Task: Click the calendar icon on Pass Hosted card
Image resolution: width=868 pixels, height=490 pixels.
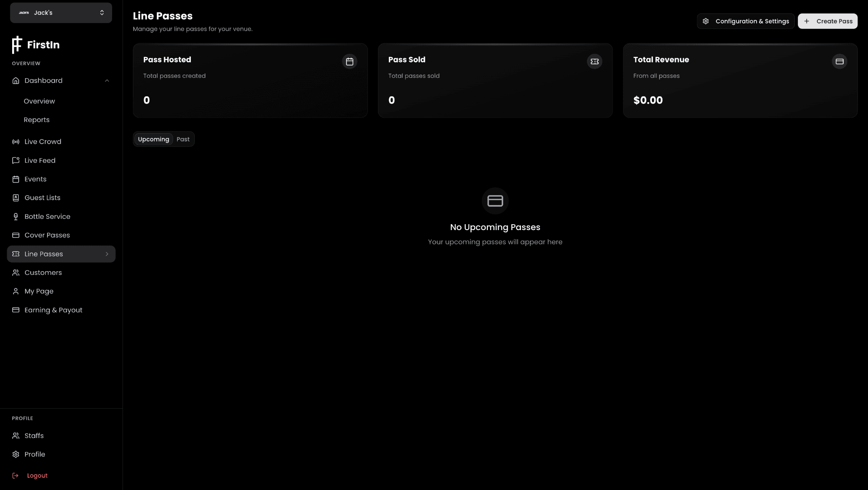Action: click(x=349, y=61)
